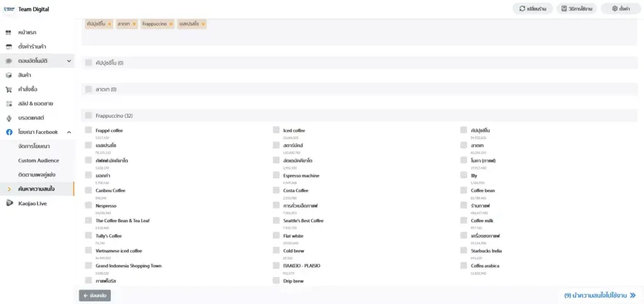Click the product box icon in sidebar

click(9, 75)
